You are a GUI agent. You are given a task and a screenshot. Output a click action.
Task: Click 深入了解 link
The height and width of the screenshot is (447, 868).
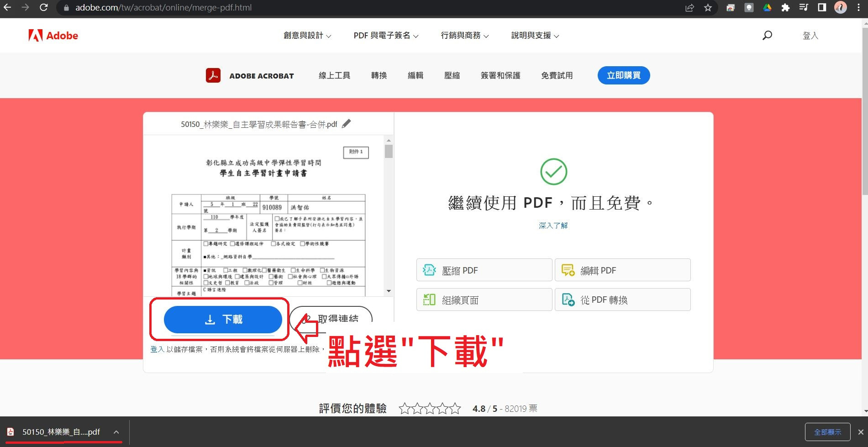[553, 226]
